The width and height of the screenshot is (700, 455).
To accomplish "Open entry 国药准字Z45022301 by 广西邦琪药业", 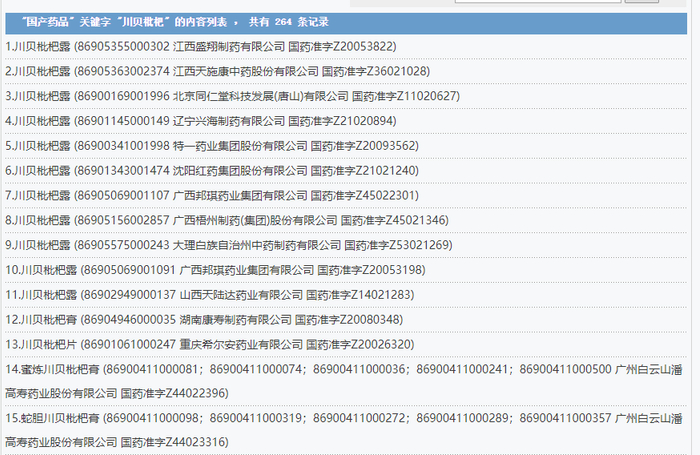I will click(x=212, y=196).
